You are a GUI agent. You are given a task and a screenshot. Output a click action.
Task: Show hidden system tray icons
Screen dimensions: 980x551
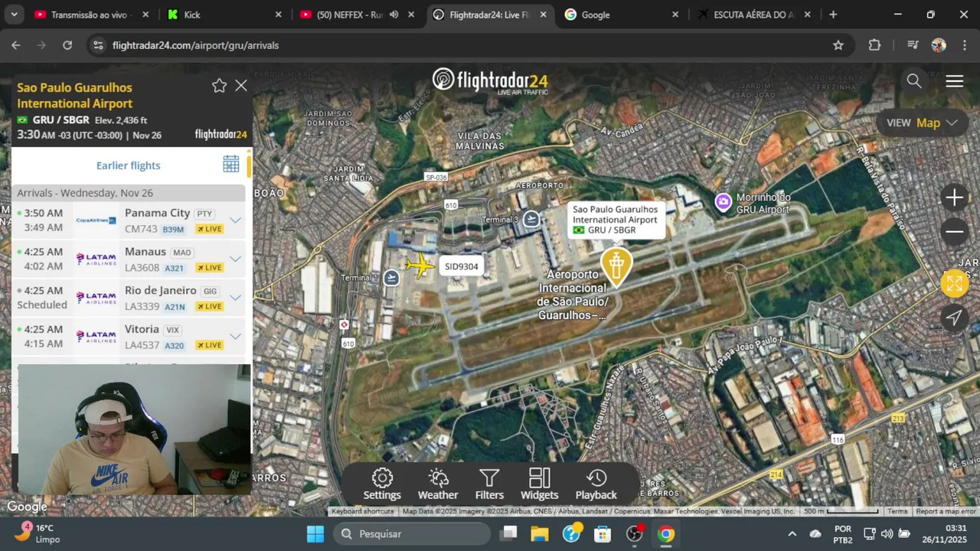792,534
